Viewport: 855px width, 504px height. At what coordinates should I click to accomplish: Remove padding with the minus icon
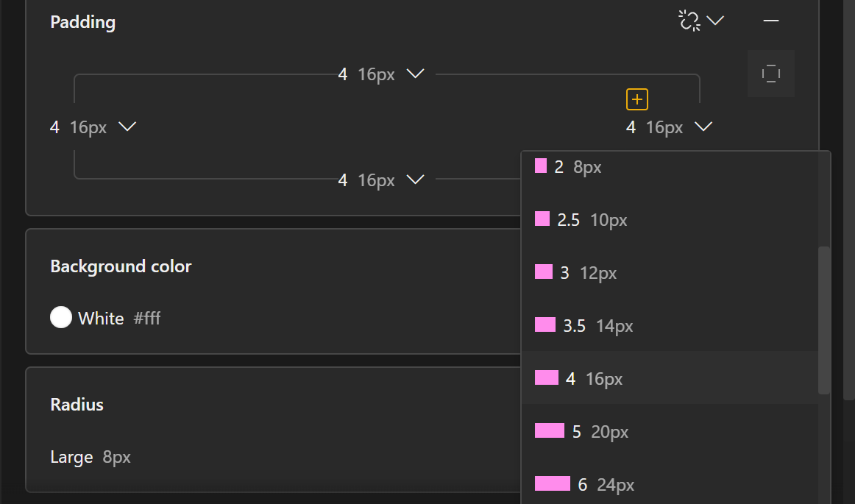(x=771, y=21)
